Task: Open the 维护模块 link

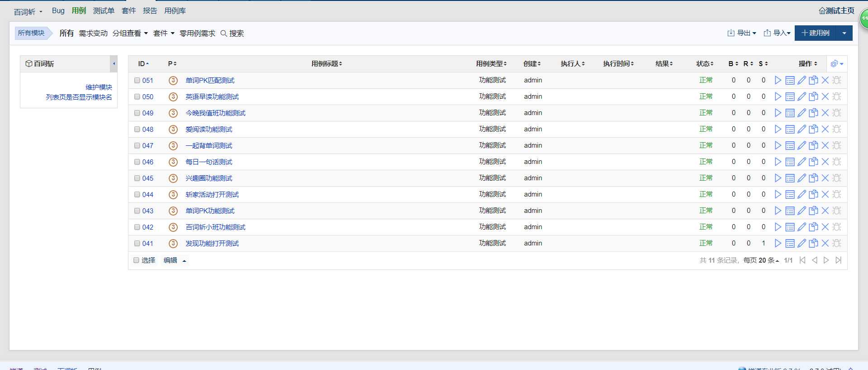Action: 99,87
